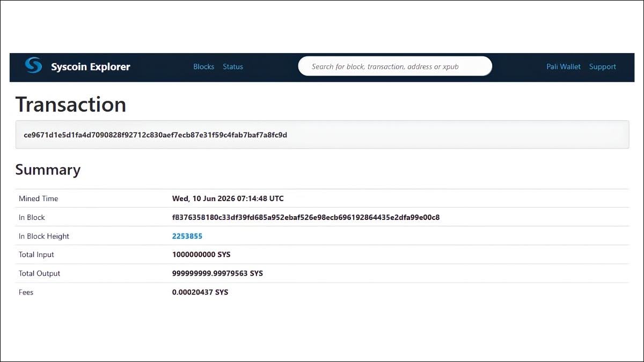Focus the block or transaction search field
644x362 pixels.
pos(395,66)
